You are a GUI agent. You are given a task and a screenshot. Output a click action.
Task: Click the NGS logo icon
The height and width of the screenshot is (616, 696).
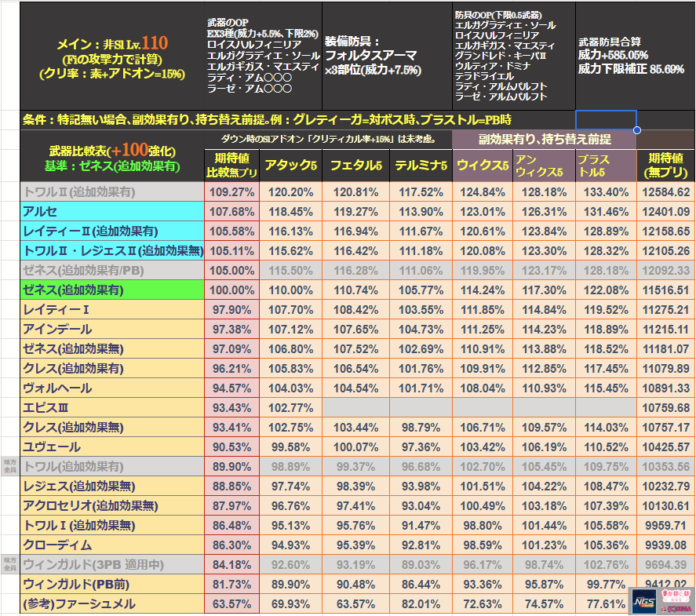643,603
